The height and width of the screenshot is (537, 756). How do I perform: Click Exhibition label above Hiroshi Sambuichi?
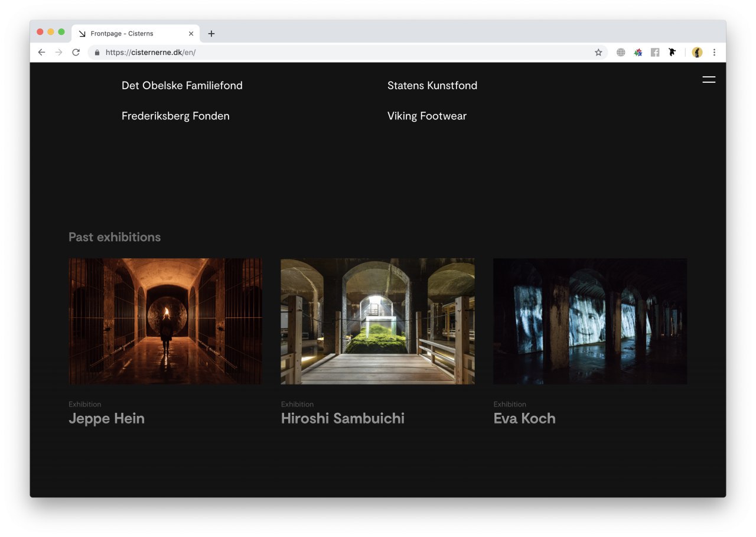coord(297,405)
